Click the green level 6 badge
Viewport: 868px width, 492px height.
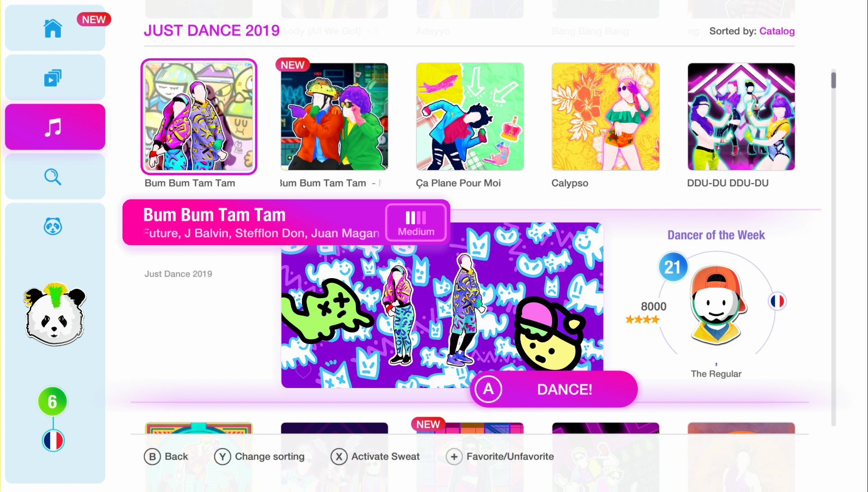(x=52, y=402)
